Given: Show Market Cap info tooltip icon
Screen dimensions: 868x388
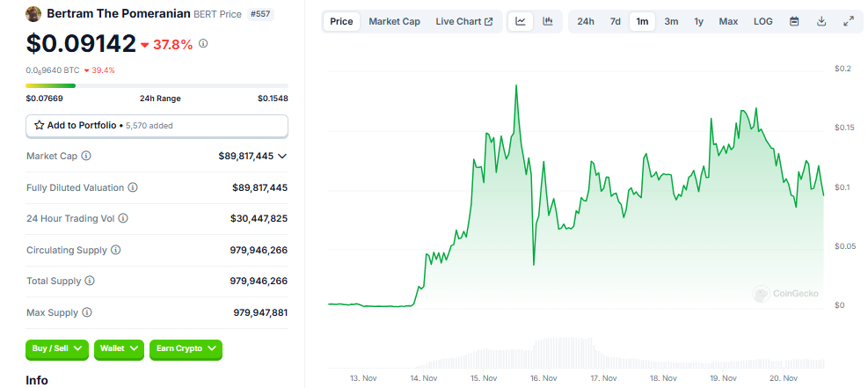Looking at the screenshot, I should coord(86,156).
